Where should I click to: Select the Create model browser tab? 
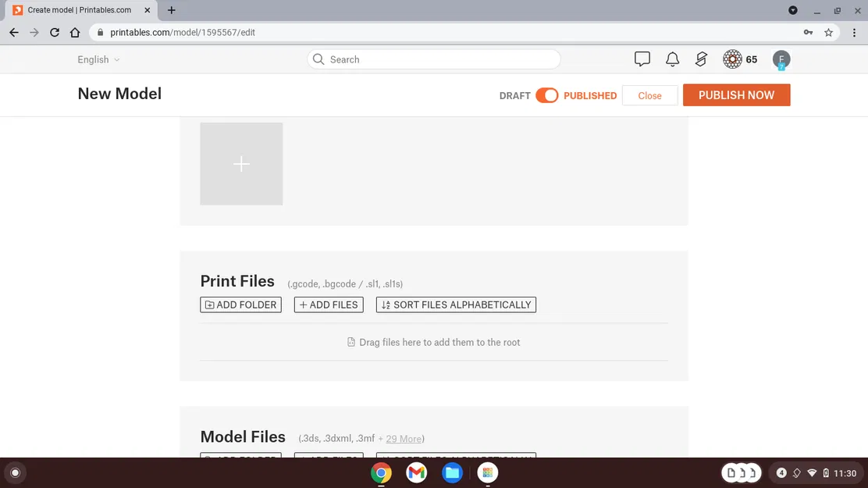click(81, 10)
